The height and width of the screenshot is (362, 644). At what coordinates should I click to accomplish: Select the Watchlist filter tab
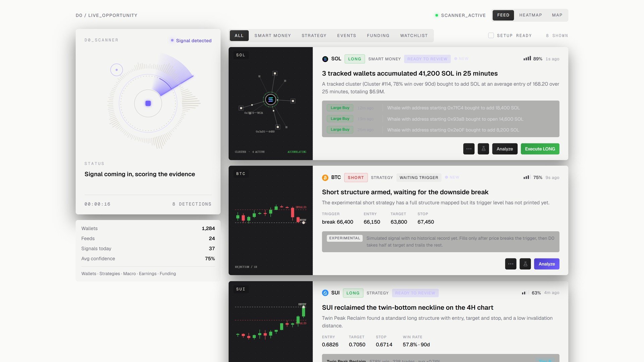pos(414,36)
